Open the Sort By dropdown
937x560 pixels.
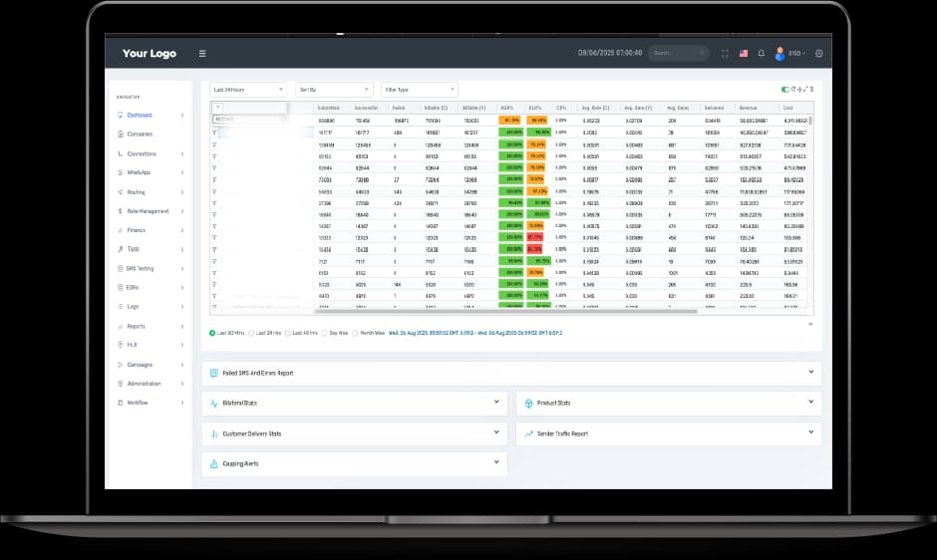[x=333, y=90]
